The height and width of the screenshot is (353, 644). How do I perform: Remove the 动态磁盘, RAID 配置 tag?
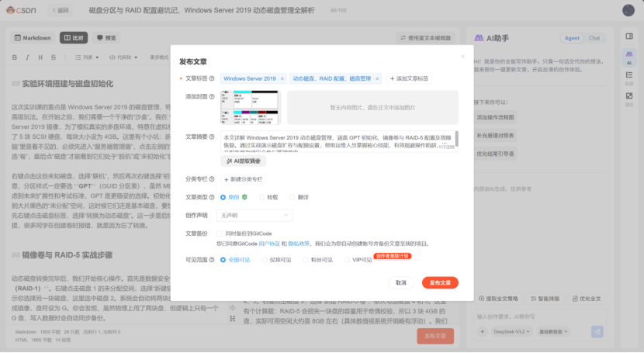(377, 79)
